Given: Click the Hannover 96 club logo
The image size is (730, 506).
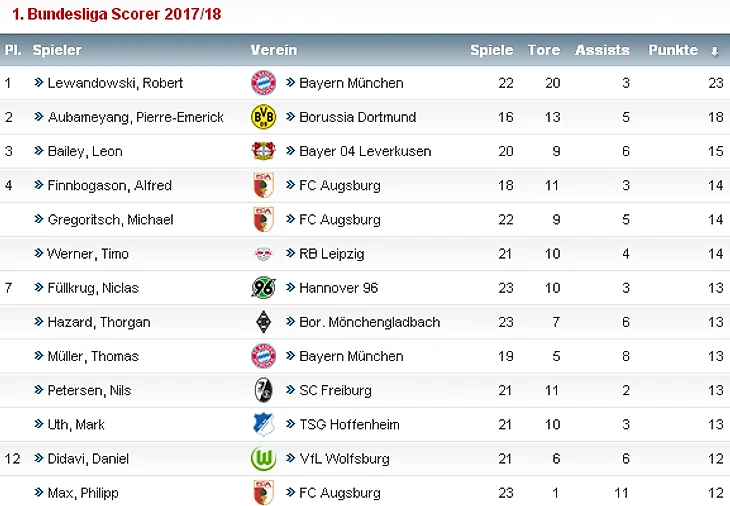Looking at the screenshot, I should tap(262, 288).
